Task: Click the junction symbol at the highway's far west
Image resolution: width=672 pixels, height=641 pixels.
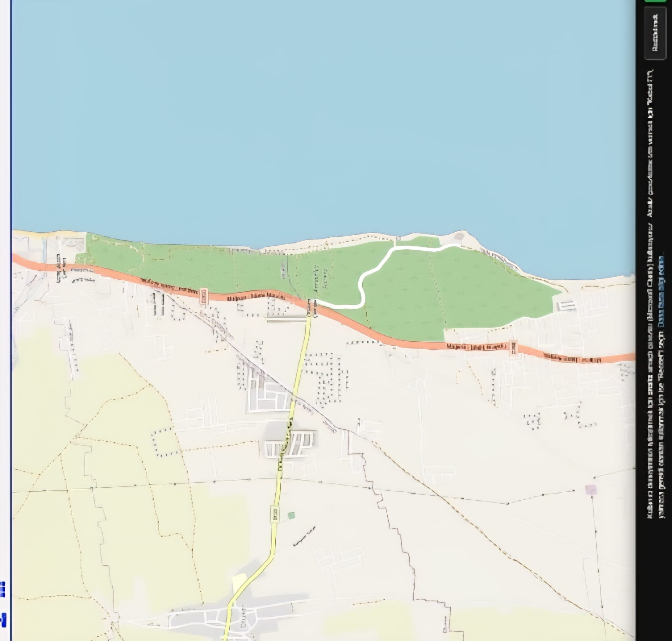Action: click(61, 268)
